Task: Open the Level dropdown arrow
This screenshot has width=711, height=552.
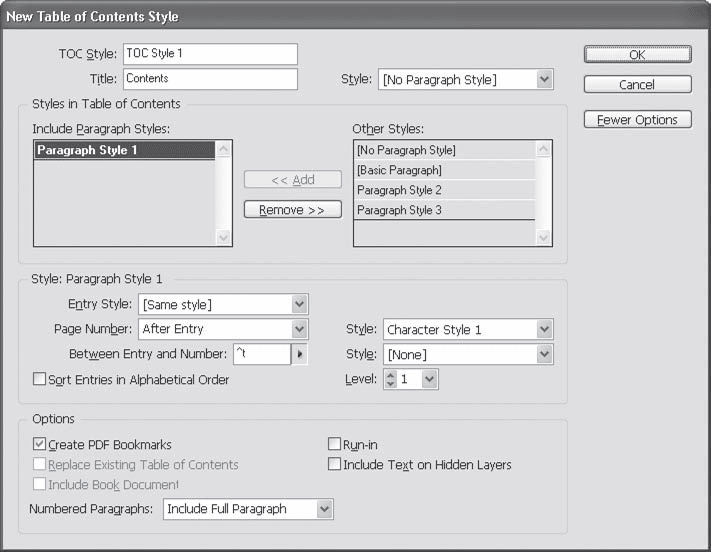Action: [x=429, y=380]
